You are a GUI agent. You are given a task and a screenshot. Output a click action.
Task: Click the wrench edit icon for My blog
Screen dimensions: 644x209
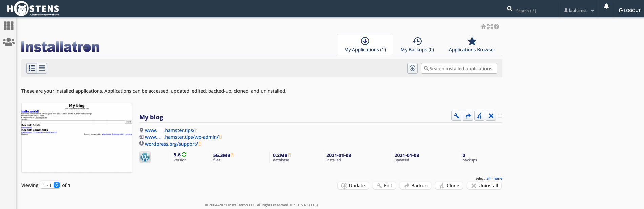click(456, 116)
